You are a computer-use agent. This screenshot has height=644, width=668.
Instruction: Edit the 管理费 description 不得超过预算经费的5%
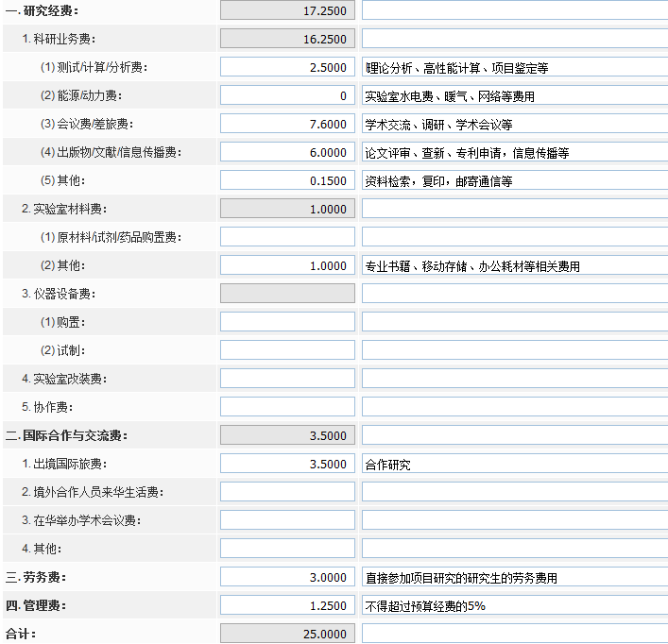click(515, 605)
